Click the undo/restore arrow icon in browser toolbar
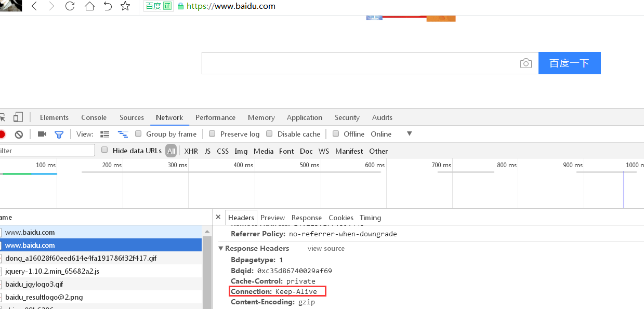This screenshot has height=309, width=644. click(x=108, y=6)
